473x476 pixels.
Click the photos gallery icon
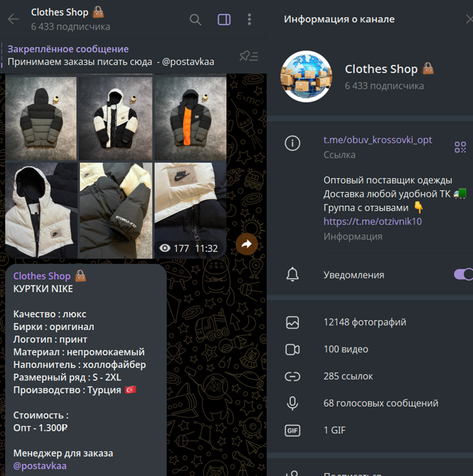(x=292, y=323)
